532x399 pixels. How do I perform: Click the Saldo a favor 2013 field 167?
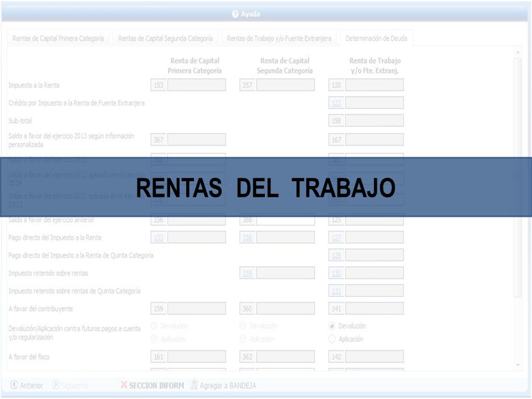pos(375,140)
